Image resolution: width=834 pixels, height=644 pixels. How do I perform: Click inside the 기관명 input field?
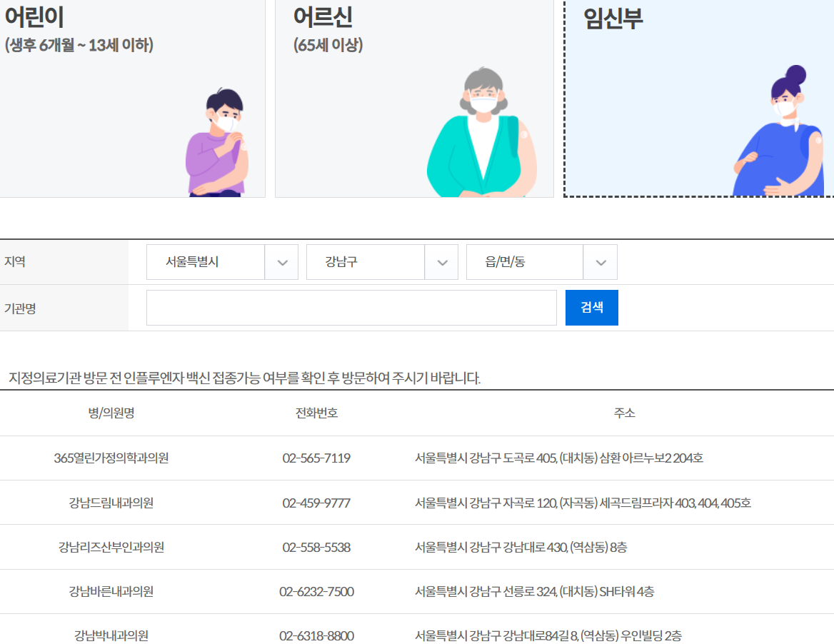pos(351,307)
